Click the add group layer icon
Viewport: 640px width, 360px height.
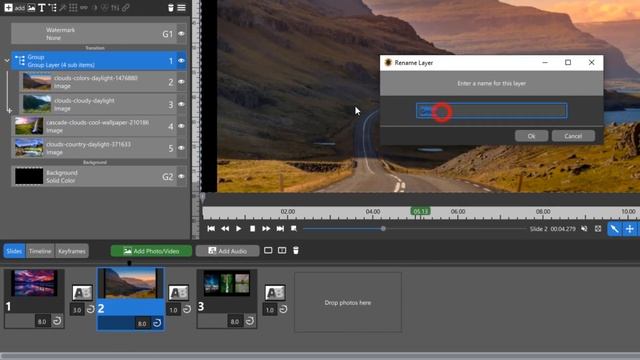(52, 8)
